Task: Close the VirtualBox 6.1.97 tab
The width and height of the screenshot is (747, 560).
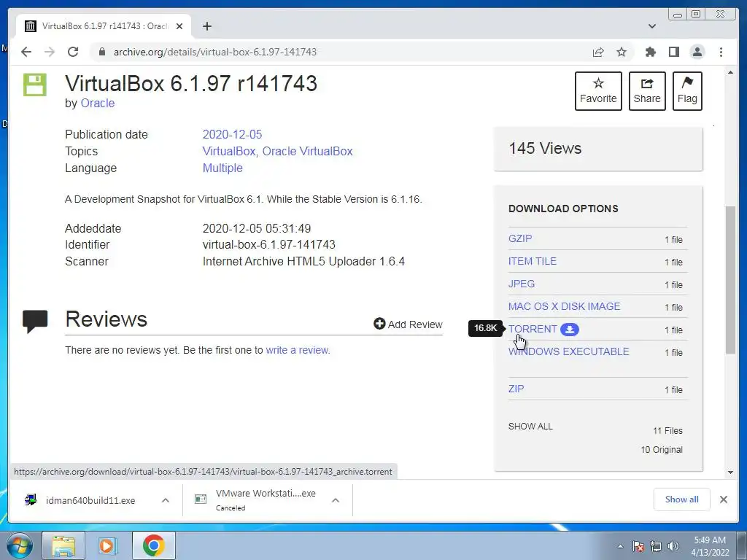Action: [179, 26]
